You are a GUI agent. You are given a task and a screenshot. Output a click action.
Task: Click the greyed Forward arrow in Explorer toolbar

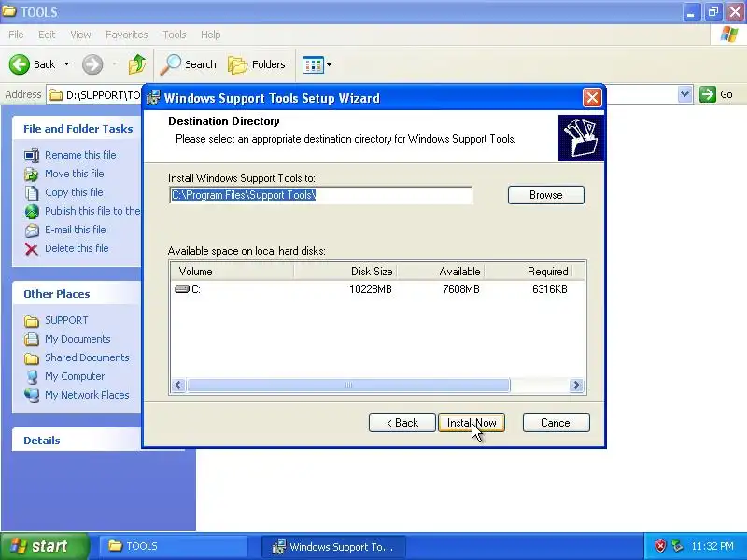92,64
